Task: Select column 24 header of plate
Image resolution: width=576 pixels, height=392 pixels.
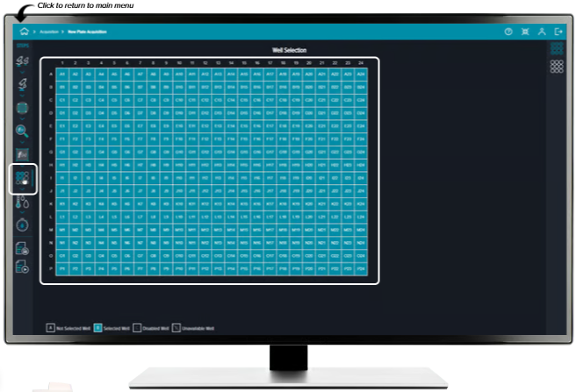Action: click(x=361, y=63)
